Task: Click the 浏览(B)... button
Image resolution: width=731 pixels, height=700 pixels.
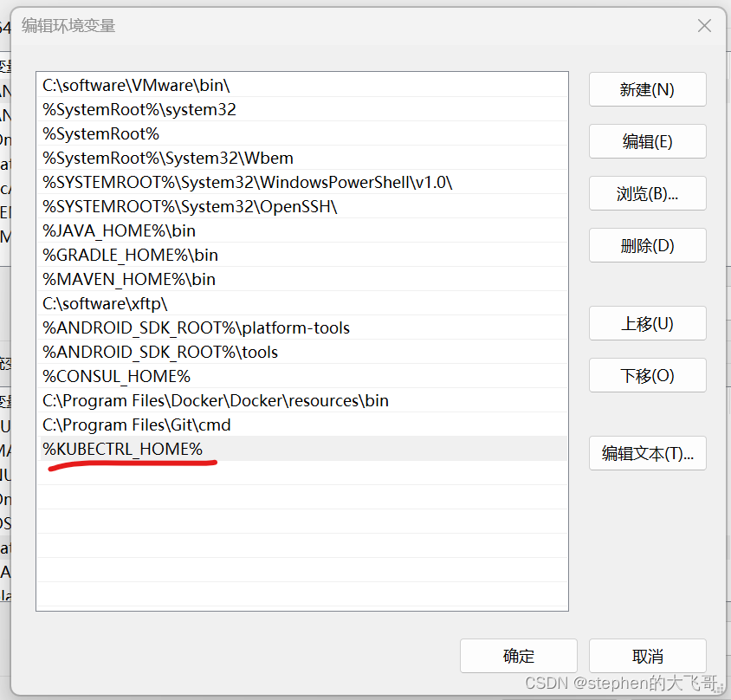Action: click(x=647, y=193)
